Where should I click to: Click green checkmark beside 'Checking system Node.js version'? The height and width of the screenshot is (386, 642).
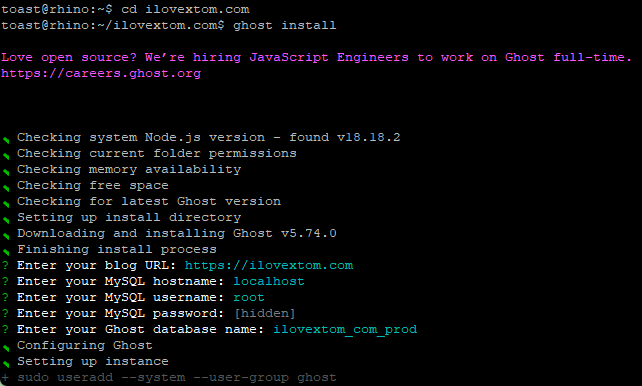pos(6,140)
